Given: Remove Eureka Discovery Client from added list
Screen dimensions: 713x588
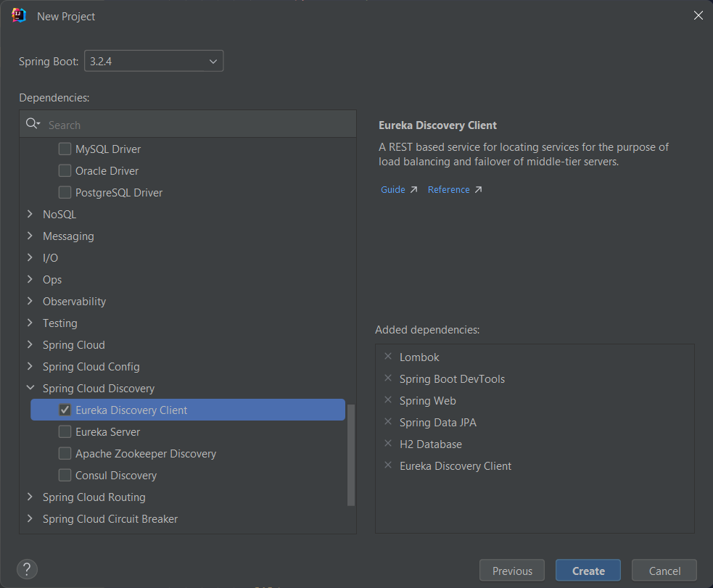Looking at the screenshot, I should pos(388,465).
